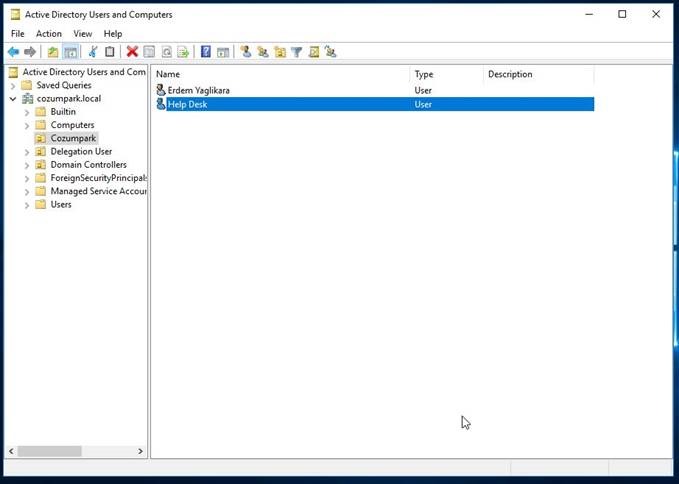
Task: Select the Builtin tree item
Action: [x=63, y=112]
